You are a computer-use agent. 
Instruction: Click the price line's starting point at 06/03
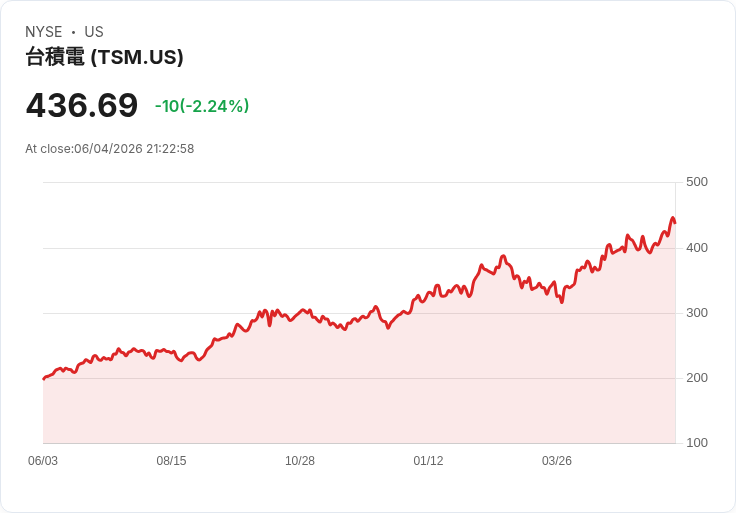[44, 379]
